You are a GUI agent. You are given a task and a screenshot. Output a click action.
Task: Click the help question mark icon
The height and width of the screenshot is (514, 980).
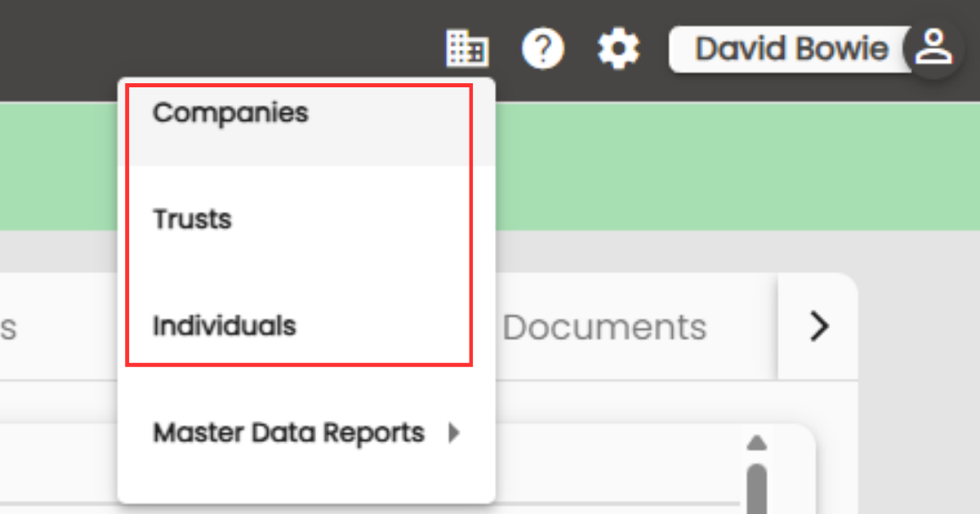(x=543, y=50)
